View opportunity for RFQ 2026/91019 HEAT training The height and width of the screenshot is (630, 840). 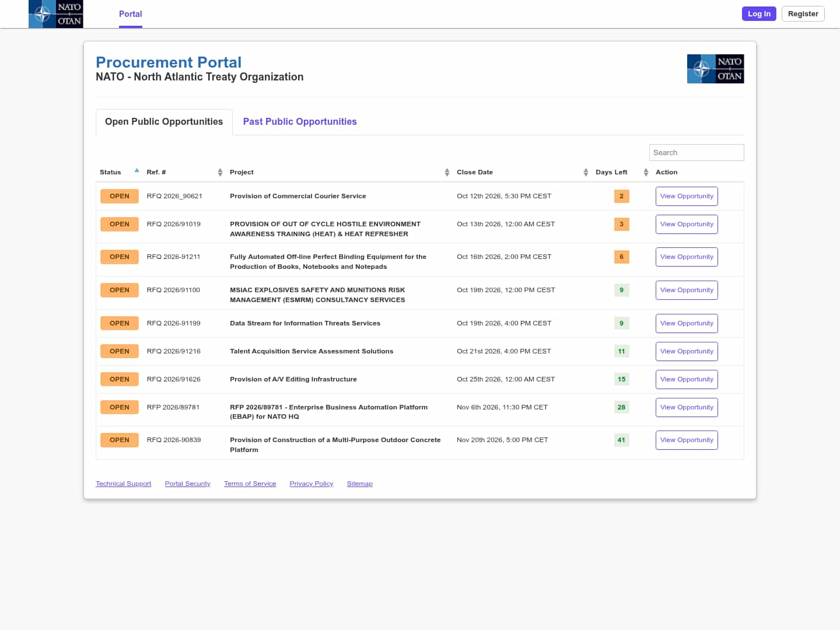point(687,224)
